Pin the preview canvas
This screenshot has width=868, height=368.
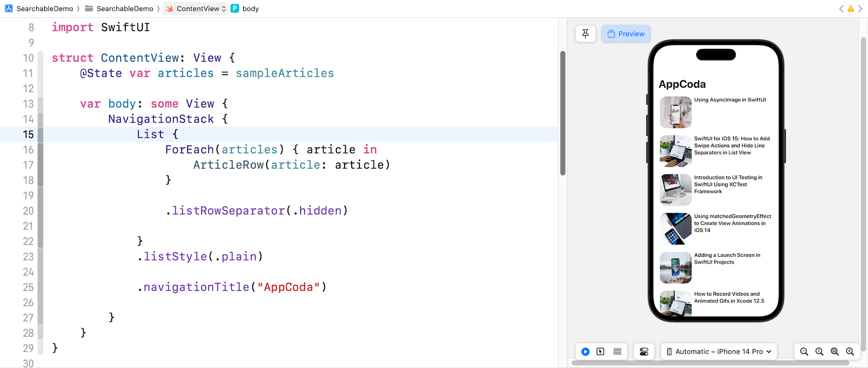tap(585, 34)
